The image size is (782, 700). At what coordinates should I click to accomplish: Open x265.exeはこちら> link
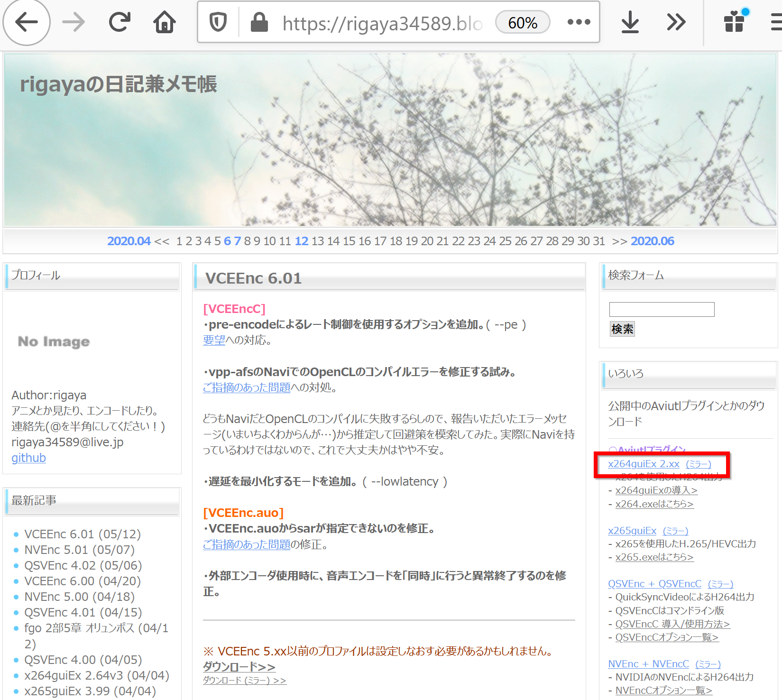point(654,557)
